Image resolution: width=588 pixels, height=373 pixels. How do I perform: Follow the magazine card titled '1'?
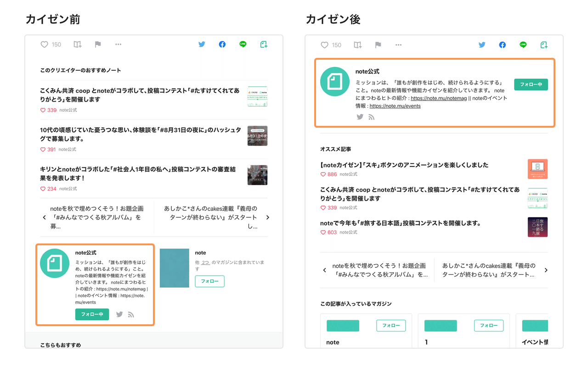point(489,326)
